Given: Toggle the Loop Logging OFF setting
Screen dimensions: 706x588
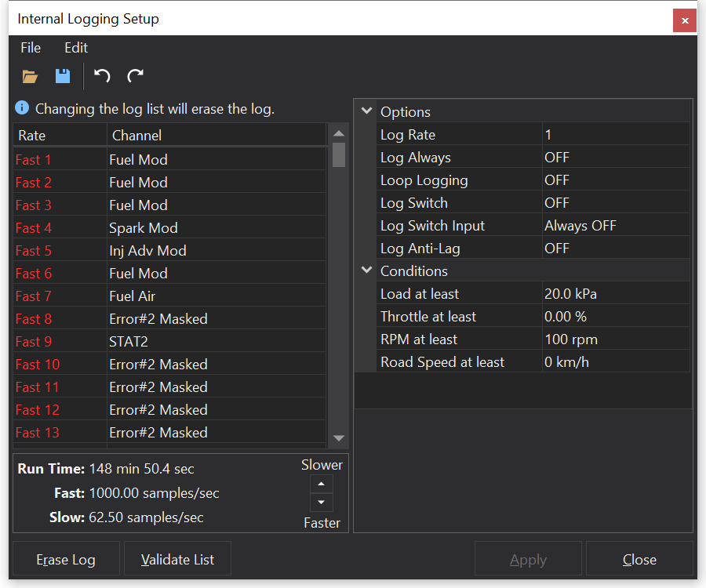Looking at the screenshot, I should (x=615, y=180).
